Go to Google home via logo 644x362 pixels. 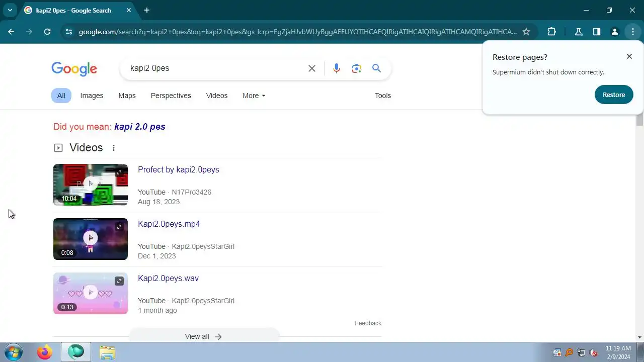tap(74, 69)
